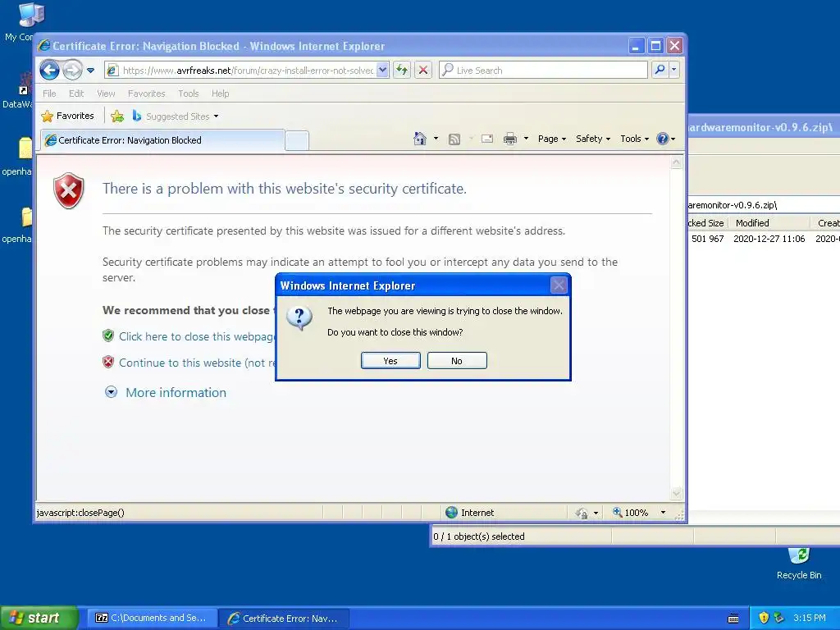Screen dimensions: 840x630
Task: Click the Read Mail icon
Action: 487,139
